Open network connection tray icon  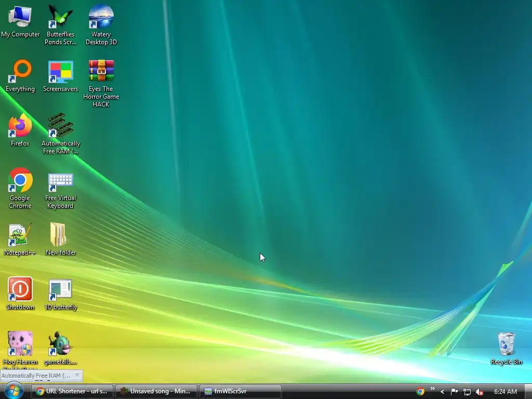click(467, 392)
